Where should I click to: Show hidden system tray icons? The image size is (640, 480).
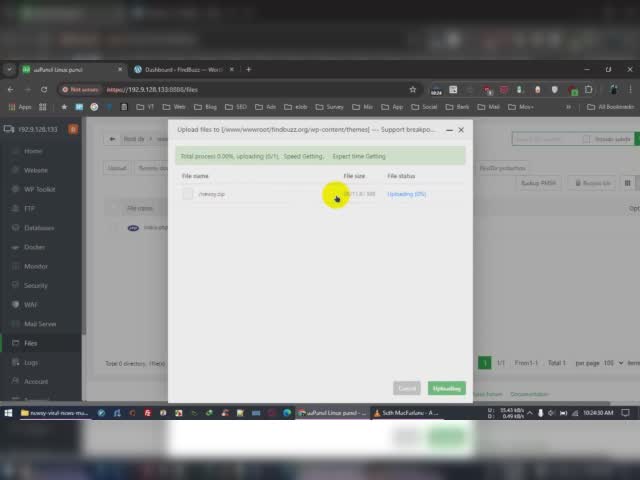(x=530, y=413)
